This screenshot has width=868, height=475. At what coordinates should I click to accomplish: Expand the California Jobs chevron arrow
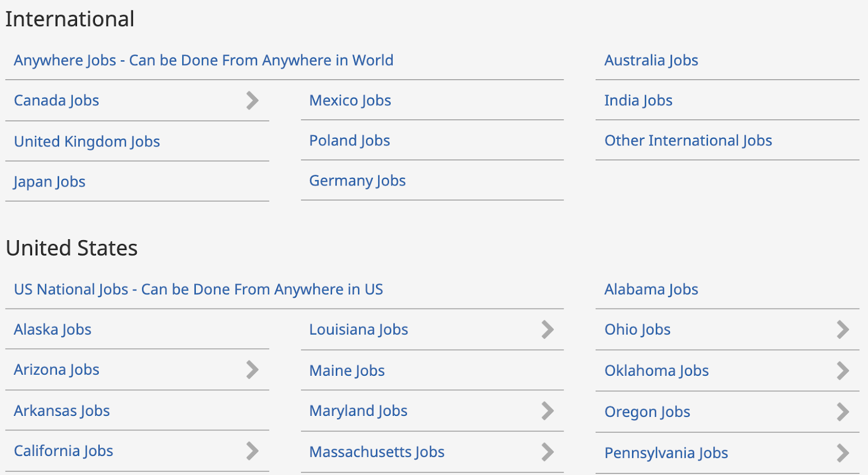252,451
